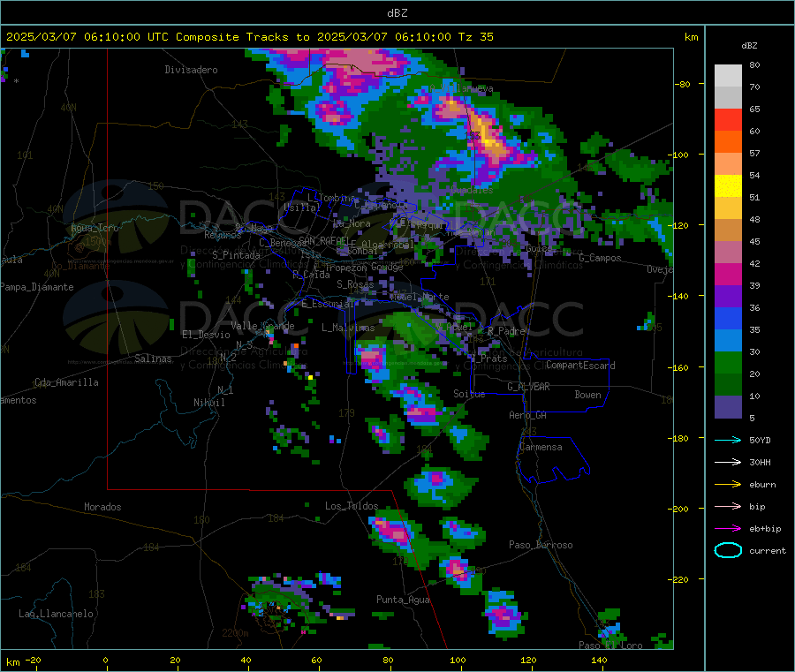Screen dimensions: 795x672
Task: Click the 'L_Malvinas' map label
Action: (348, 328)
